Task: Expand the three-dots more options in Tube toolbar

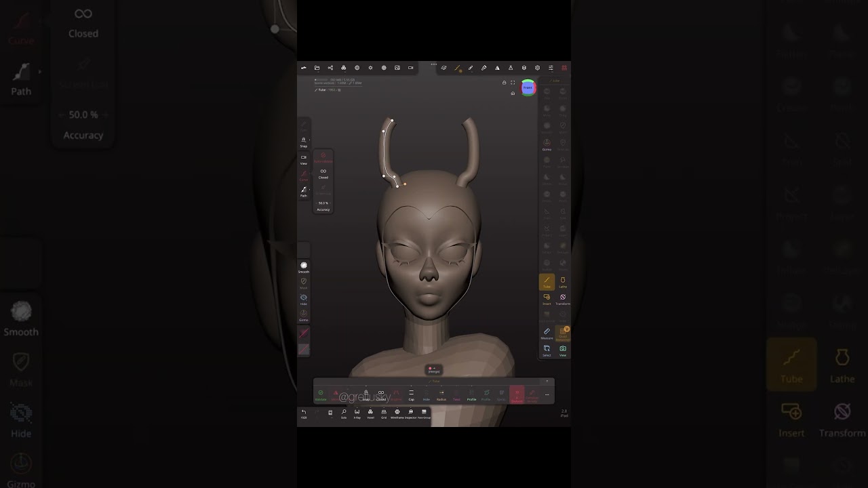Action: click(547, 394)
